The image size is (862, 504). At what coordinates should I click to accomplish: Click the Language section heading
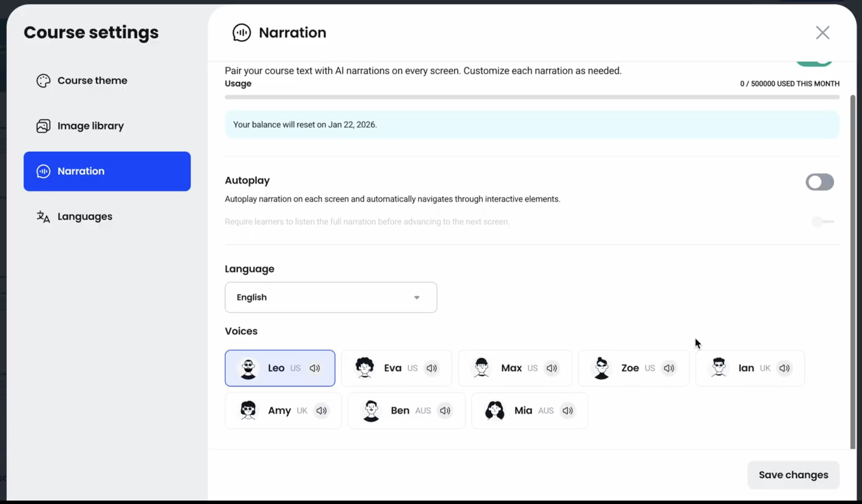point(249,269)
